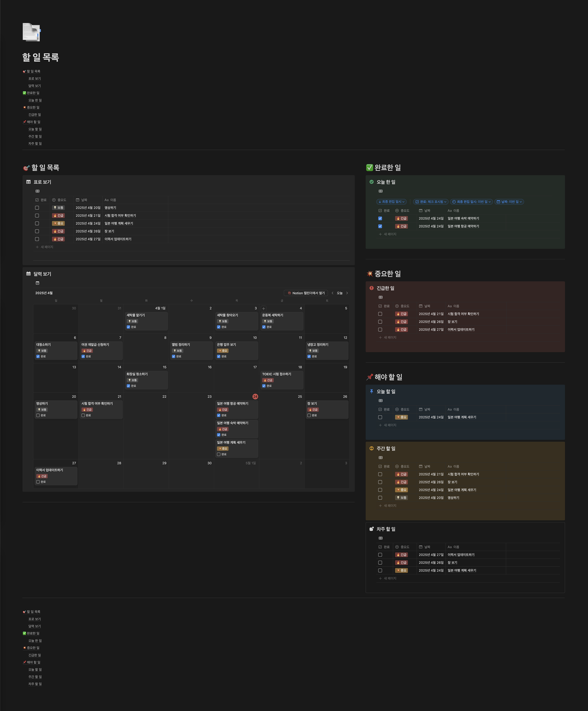
Task: Click the plus icon on the April 4 cell
Action: coord(264,308)
